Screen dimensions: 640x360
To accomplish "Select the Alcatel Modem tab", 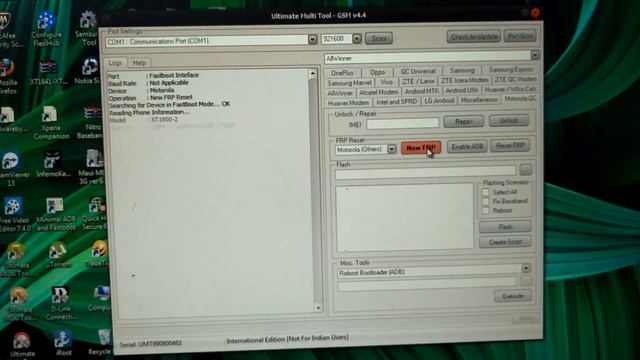I will (x=379, y=92).
